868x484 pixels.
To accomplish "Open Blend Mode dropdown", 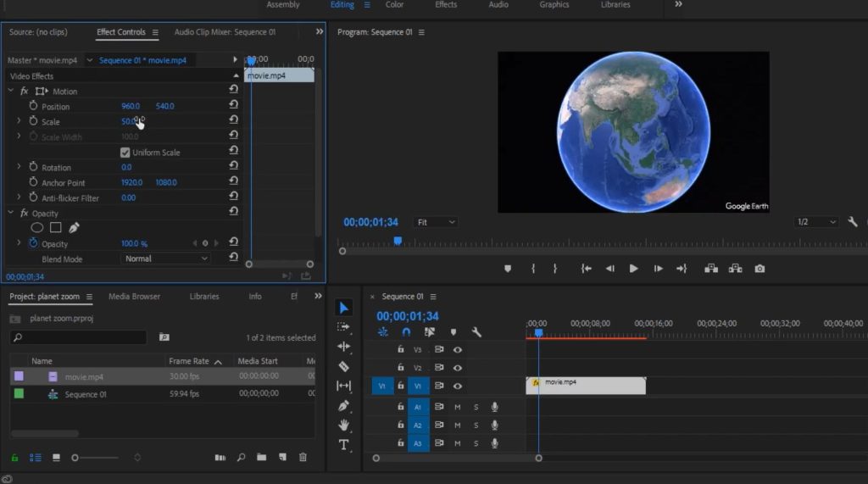I will tap(165, 259).
